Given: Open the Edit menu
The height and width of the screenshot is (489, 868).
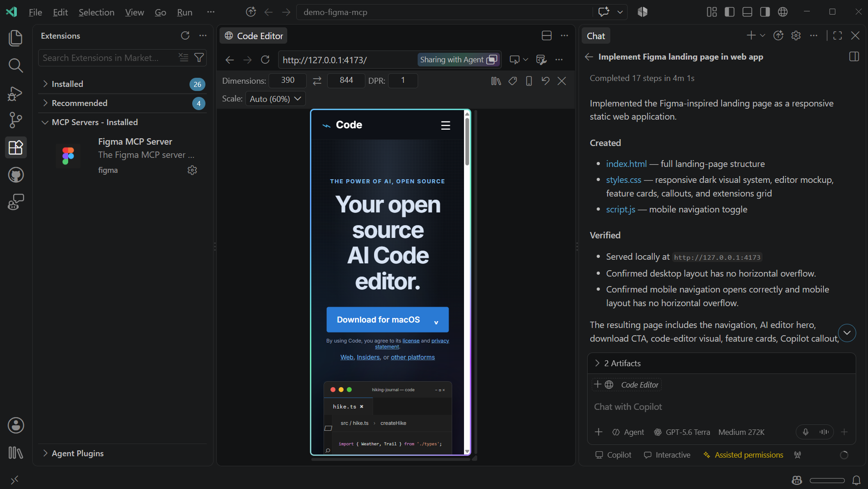Looking at the screenshot, I should point(60,12).
